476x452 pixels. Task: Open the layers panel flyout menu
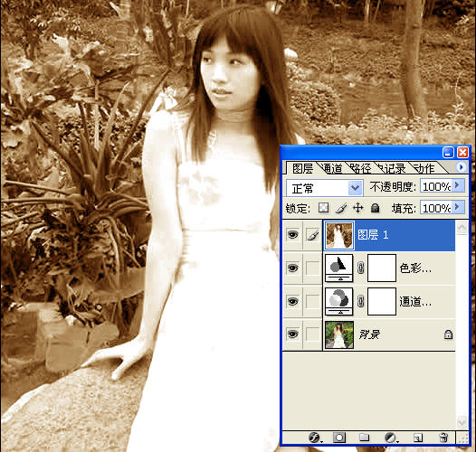click(x=462, y=167)
